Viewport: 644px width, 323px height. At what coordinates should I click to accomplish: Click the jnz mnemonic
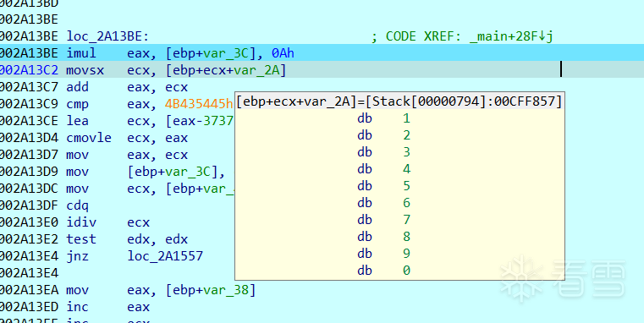[77, 255]
